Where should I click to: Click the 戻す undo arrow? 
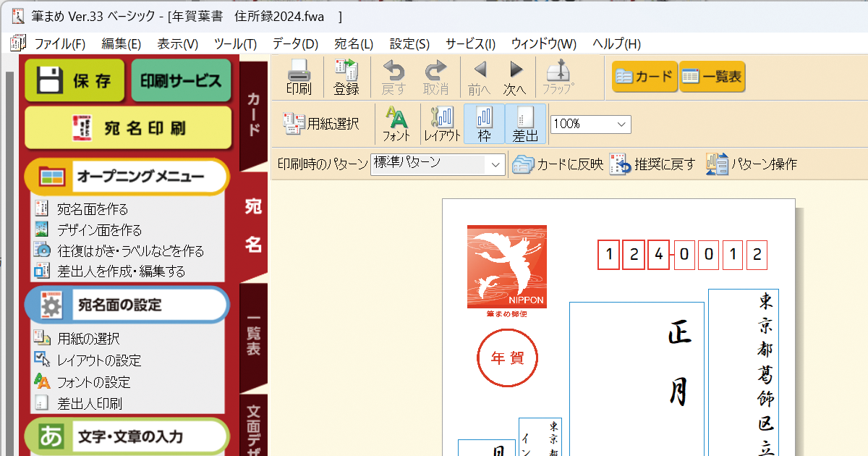tap(393, 77)
